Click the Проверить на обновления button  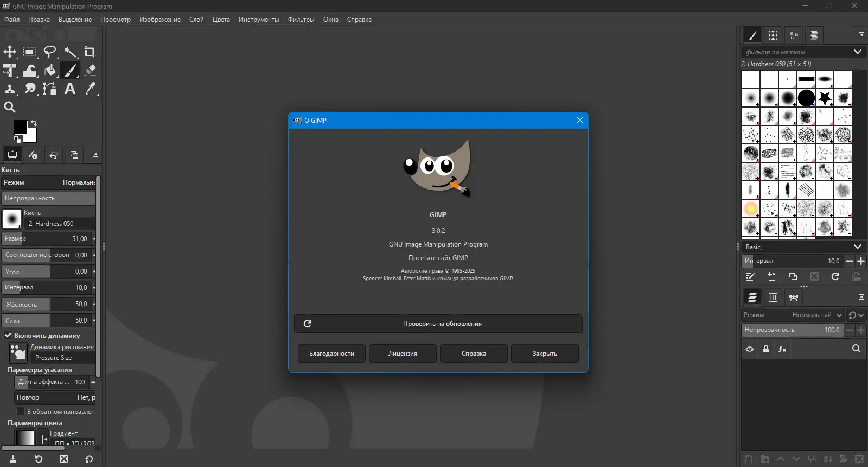click(438, 324)
